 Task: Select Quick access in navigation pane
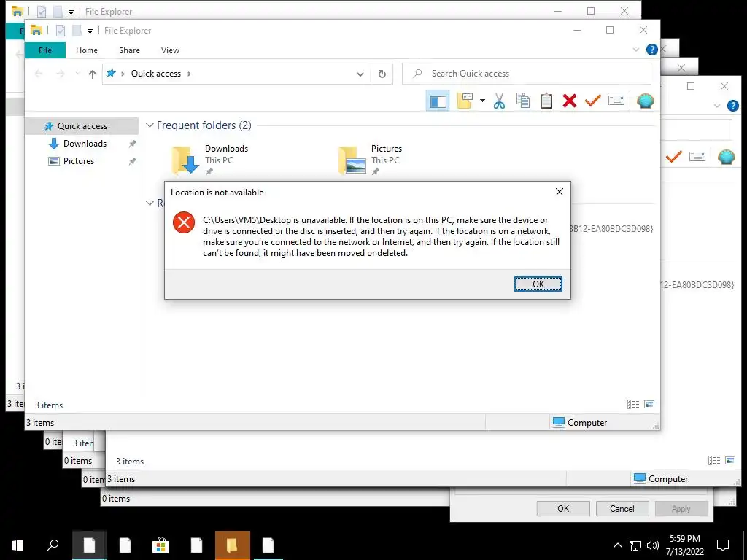click(x=82, y=125)
